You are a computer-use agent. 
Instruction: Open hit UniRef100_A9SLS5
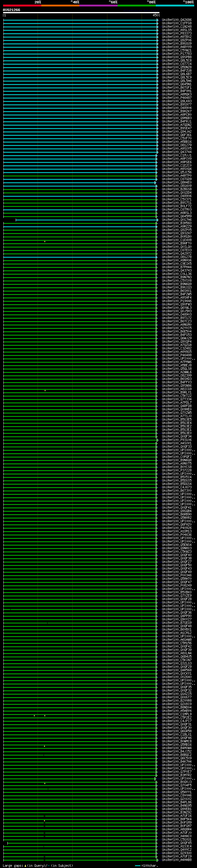pyautogui.click(x=176, y=30)
